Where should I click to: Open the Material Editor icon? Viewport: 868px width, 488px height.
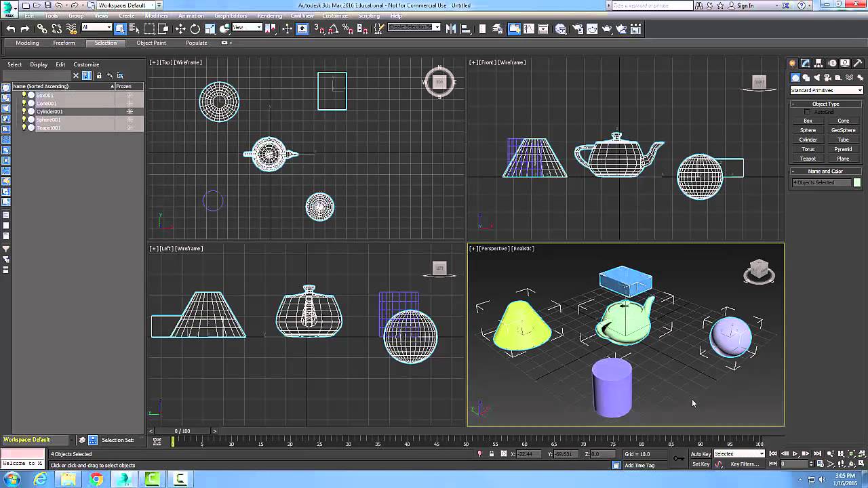coord(561,28)
